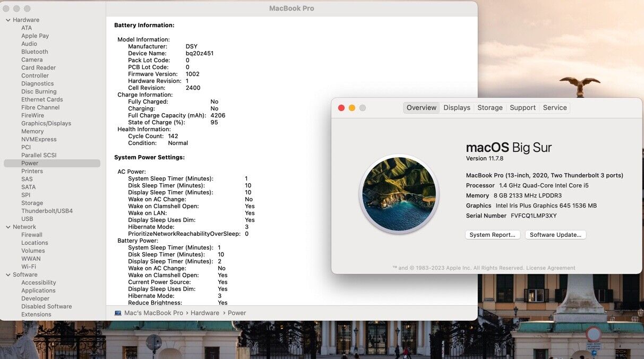Click the Firewall item under Network

point(32,235)
